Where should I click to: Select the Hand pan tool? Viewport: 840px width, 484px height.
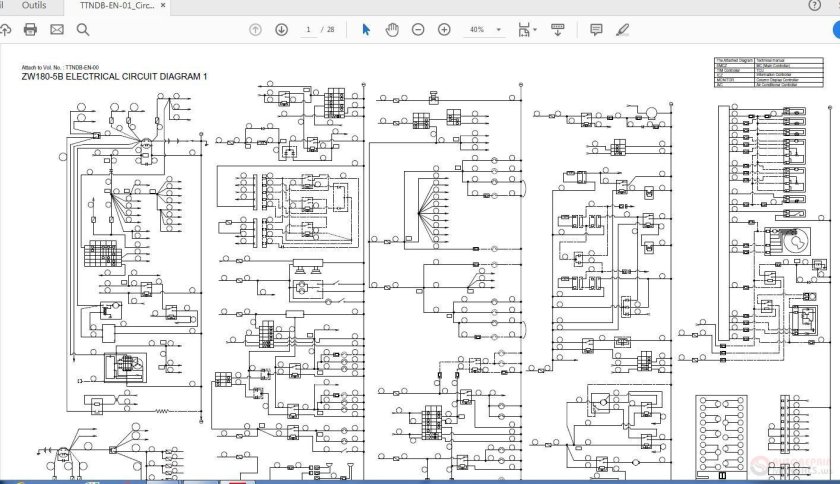tap(392, 30)
